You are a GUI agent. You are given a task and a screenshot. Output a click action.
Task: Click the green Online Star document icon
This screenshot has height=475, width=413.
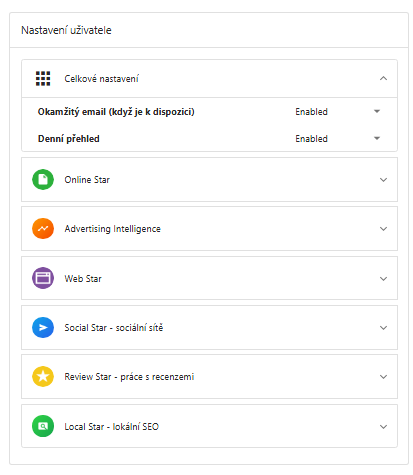tap(43, 180)
